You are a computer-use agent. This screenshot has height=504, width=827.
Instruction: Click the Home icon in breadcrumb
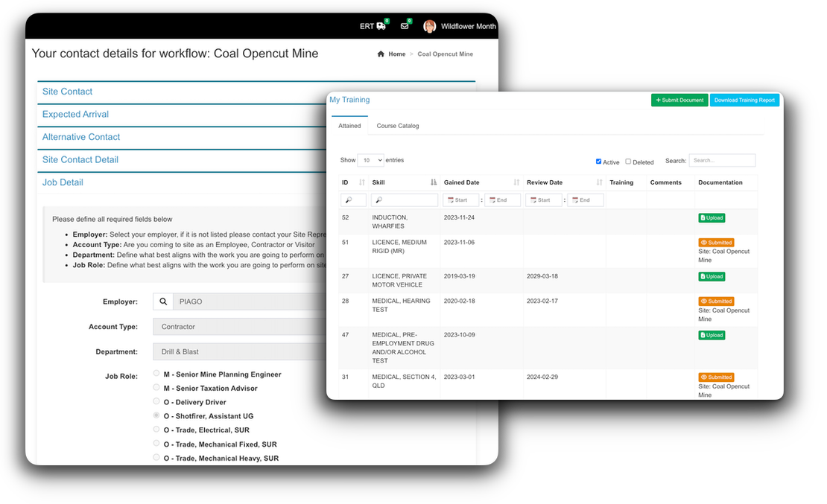click(x=381, y=54)
